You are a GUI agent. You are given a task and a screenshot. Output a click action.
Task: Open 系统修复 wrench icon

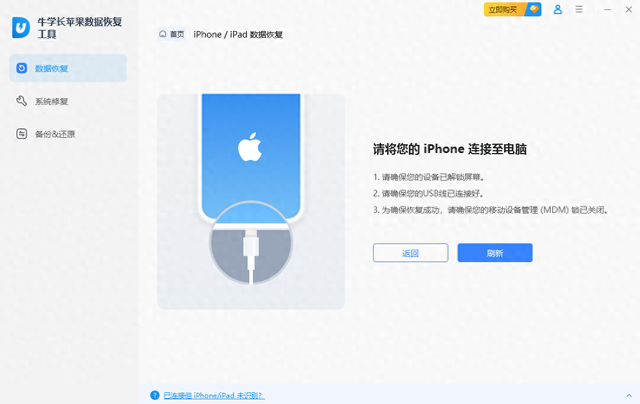pyautogui.click(x=21, y=101)
